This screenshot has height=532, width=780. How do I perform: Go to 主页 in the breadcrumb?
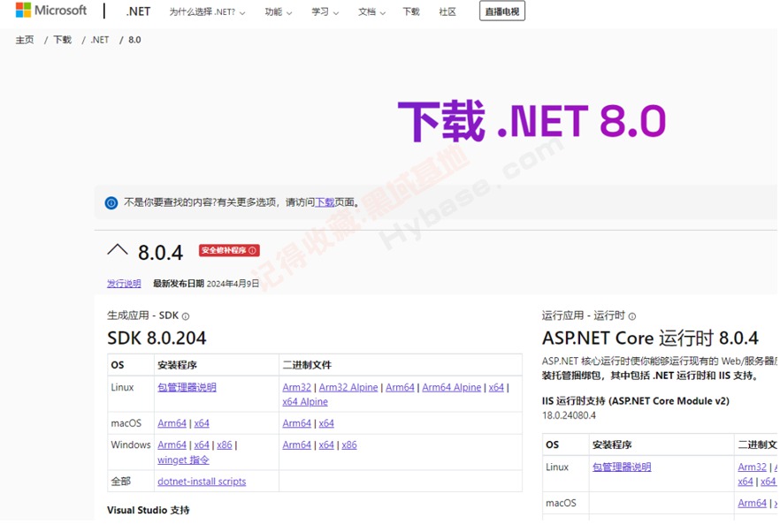pyautogui.click(x=25, y=40)
